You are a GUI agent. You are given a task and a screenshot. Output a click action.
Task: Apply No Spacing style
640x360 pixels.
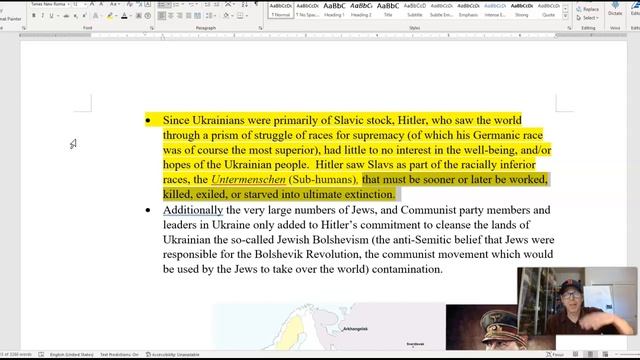(x=307, y=10)
